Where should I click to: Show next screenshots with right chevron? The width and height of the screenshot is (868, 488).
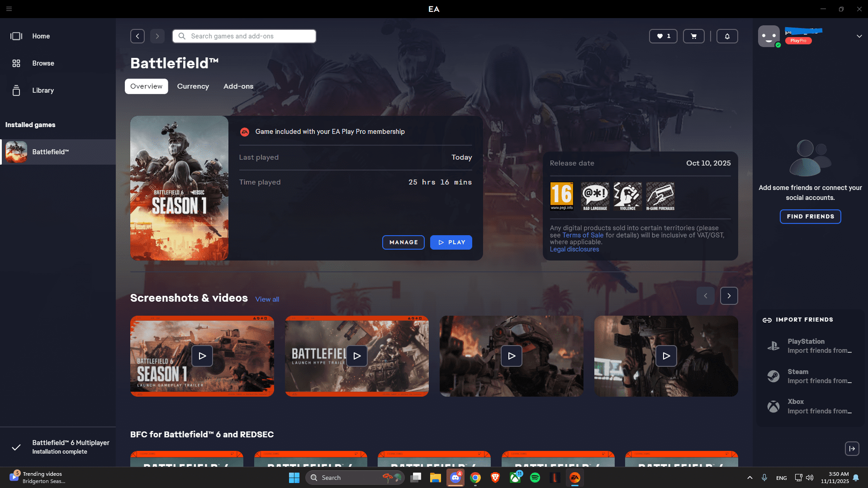(729, 296)
